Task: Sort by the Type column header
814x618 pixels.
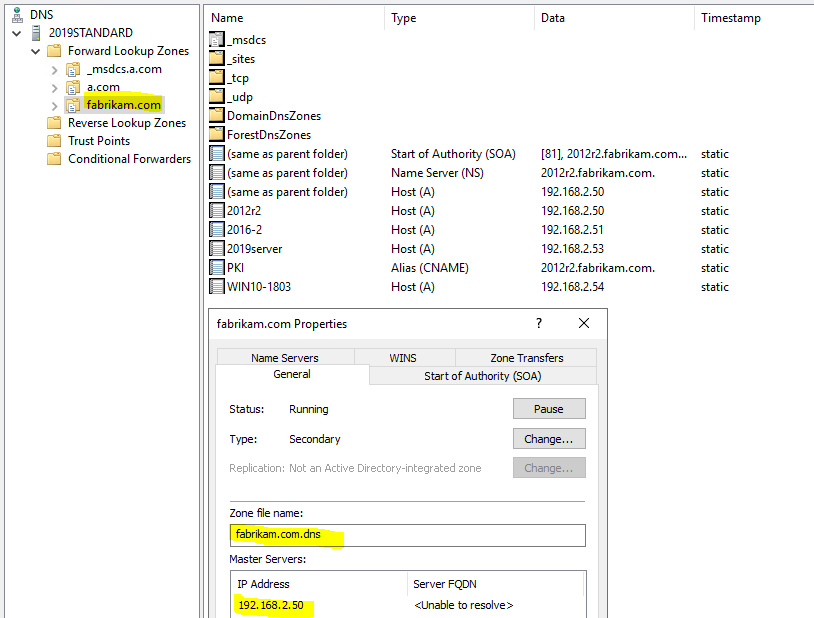Action: (x=460, y=18)
